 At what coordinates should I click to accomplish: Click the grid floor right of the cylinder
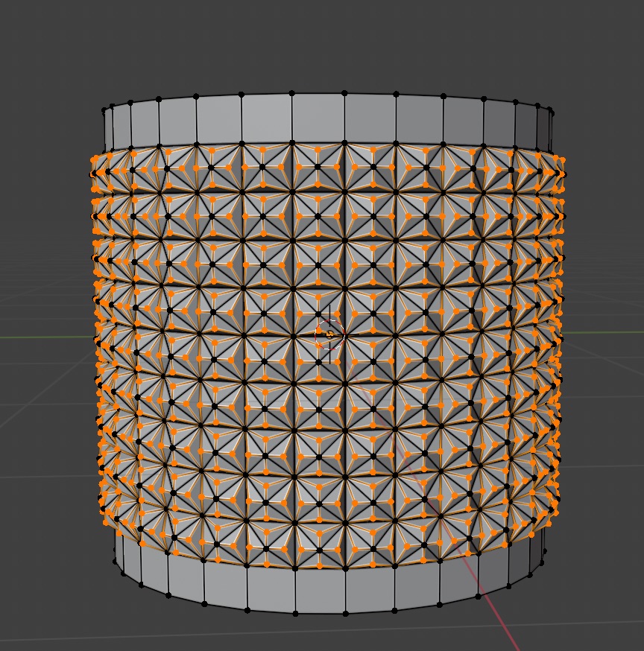click(x=604, y=447)
